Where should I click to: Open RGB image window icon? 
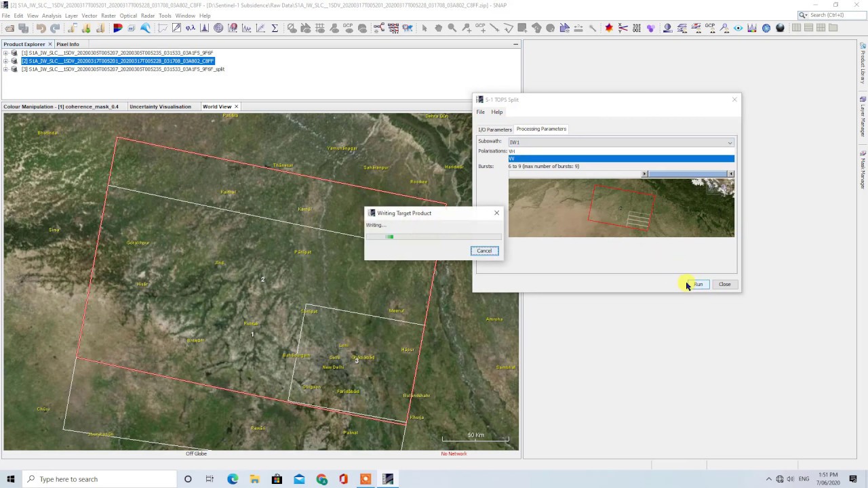pyautogui.click(x=117, y=28)
